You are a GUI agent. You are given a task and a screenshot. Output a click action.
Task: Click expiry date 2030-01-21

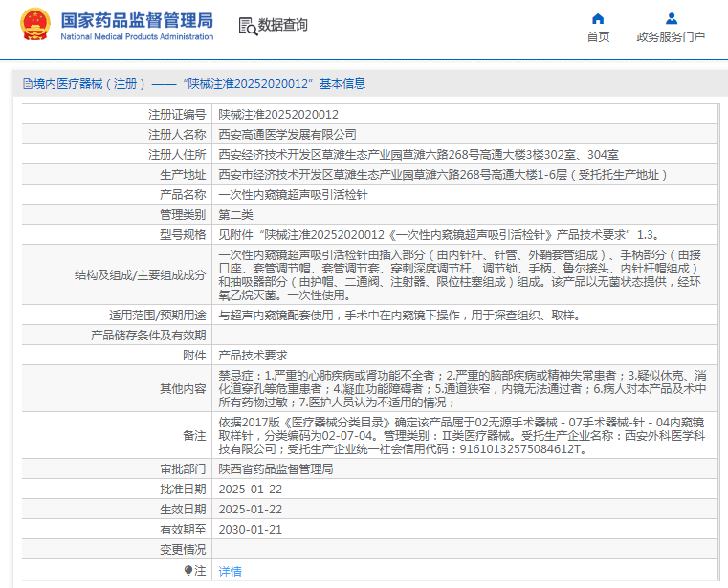pyautogui.click(x=251, y=530)
